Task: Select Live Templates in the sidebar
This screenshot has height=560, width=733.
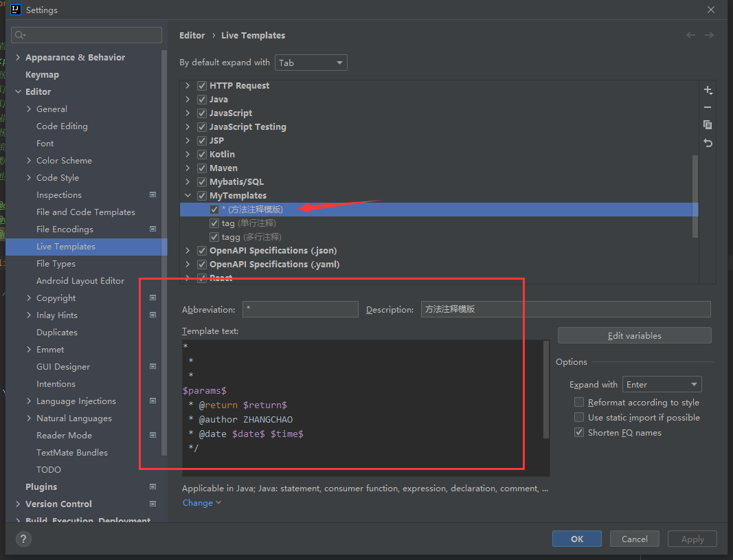Action: pyautogui.click(x=86, y=247)
